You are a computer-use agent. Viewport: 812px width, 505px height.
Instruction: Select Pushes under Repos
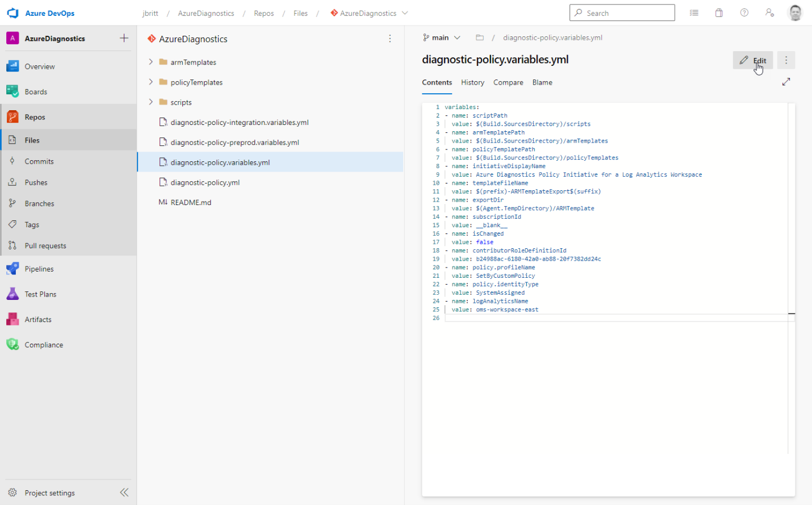[68, 182]
